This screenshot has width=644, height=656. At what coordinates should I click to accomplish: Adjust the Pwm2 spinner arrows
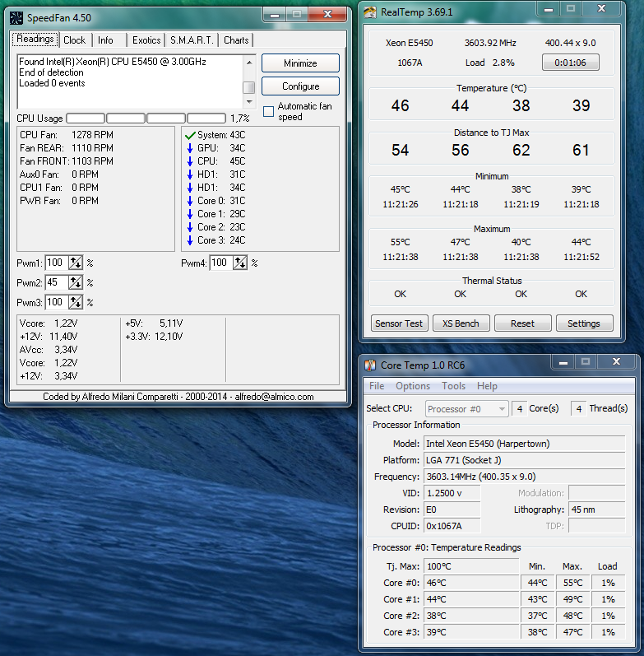click(76, 282)
